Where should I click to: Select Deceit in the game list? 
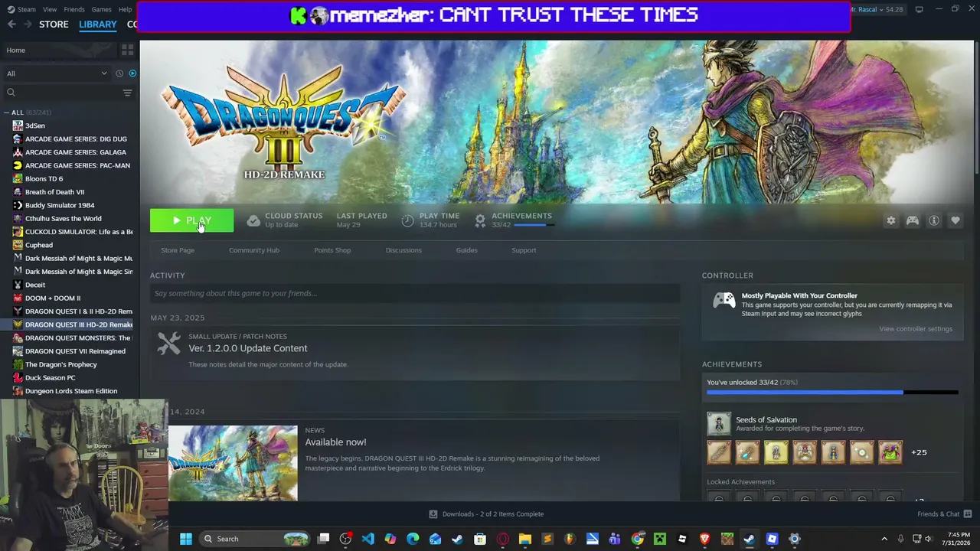click(35, 285)
